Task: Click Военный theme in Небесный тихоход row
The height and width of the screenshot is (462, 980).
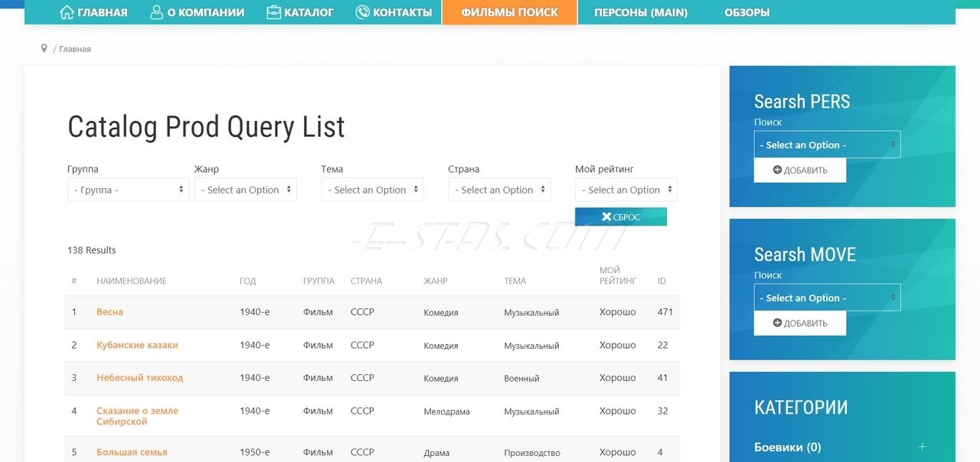Action: click(521, 379)
